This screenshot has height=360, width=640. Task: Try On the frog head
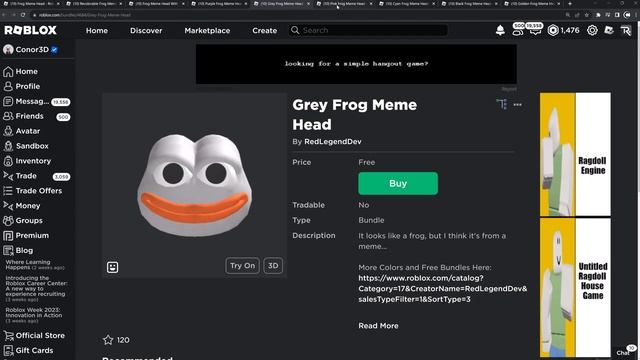click(x=242, y=266)
